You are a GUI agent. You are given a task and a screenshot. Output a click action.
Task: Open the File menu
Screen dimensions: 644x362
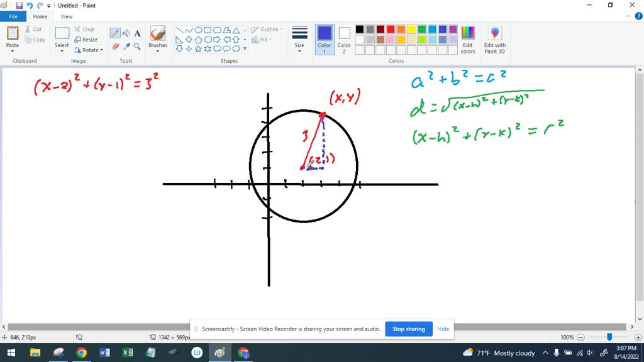[13, 16]
